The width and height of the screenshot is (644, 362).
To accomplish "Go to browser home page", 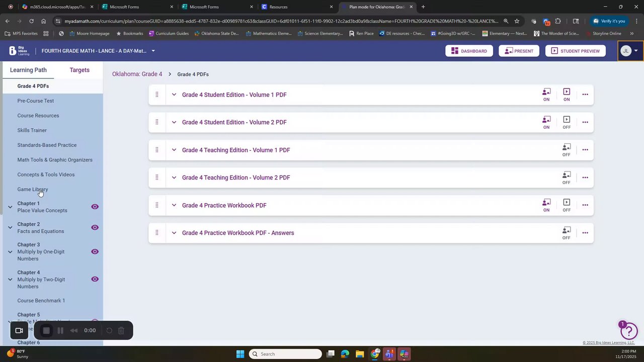I will pyautogui.click(x=44, y=21).
